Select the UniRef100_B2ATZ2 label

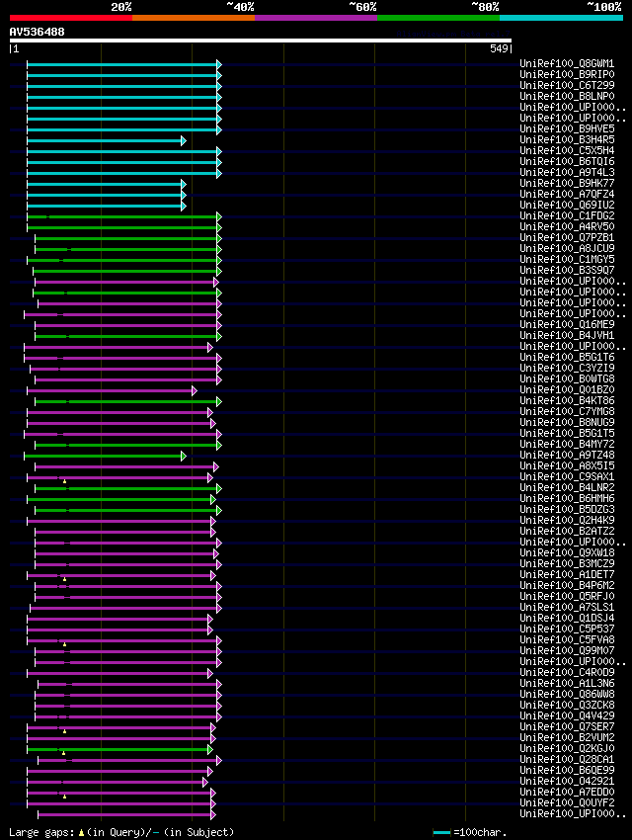coord(567,532)
